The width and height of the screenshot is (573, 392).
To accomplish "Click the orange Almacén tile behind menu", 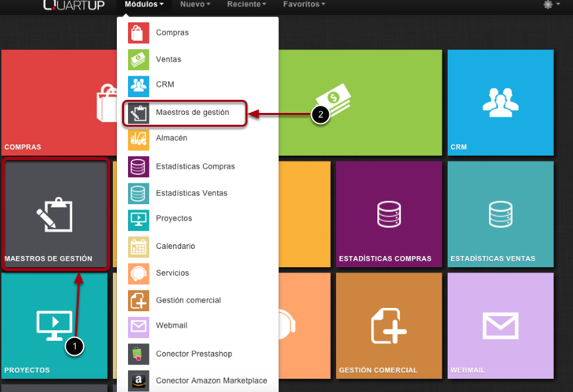I will [x=305, y=214].
